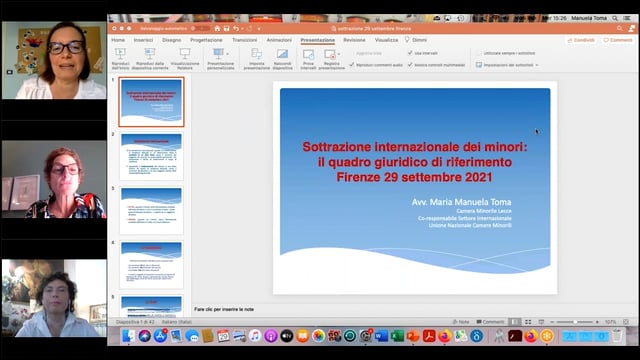Click zoom out minus button
The image size is (640, 360).
[552, 322]
